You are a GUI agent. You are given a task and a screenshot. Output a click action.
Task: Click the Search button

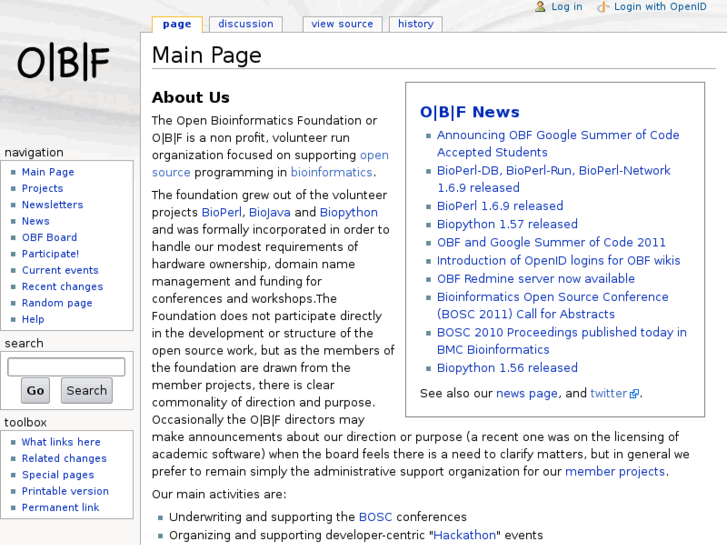coord(87,391)
